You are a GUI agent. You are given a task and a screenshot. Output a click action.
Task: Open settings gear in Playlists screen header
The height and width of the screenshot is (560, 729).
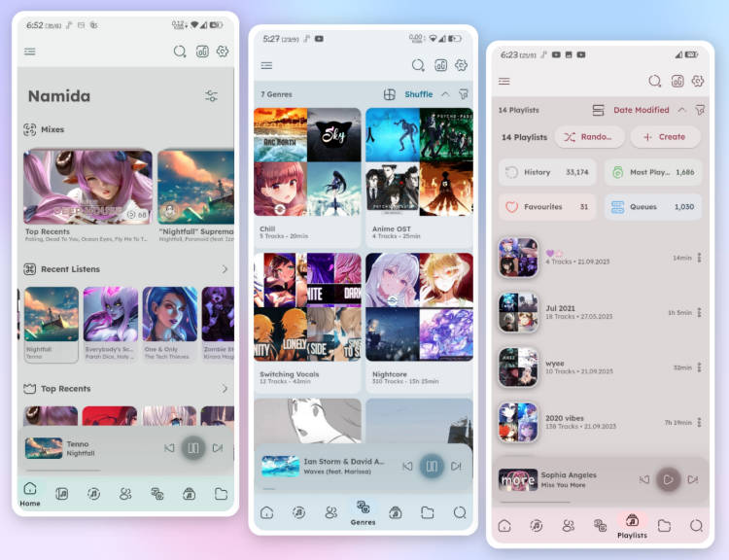coord(698,81)
